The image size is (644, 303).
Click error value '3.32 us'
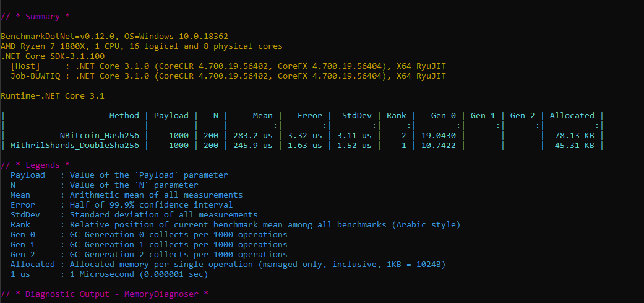[x=305, y=135]
